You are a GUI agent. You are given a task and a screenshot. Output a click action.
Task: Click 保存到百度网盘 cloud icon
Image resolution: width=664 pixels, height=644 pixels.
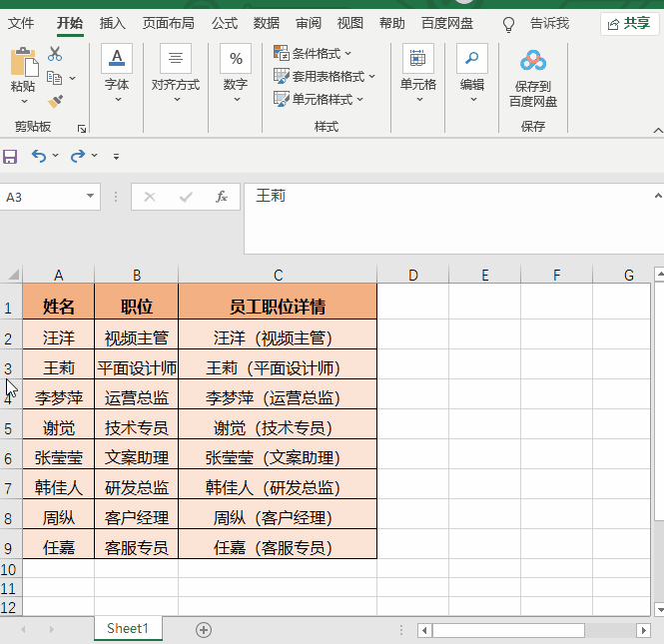[533, 61]
